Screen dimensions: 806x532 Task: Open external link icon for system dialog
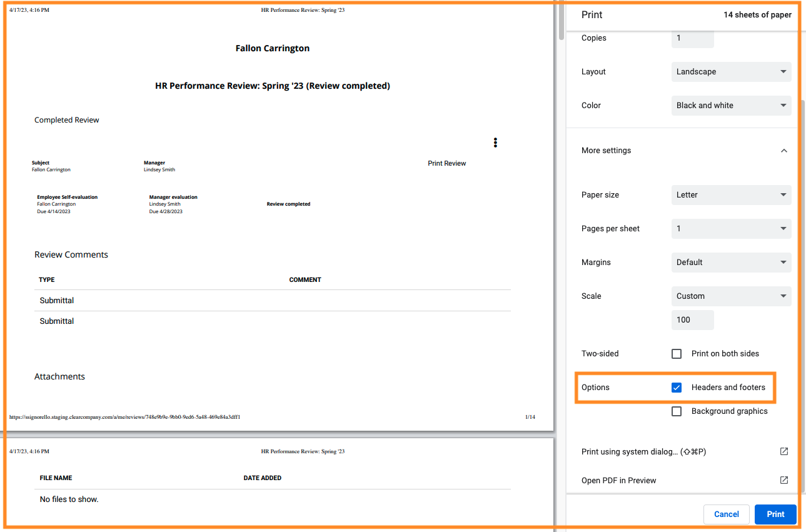point(783,451)
